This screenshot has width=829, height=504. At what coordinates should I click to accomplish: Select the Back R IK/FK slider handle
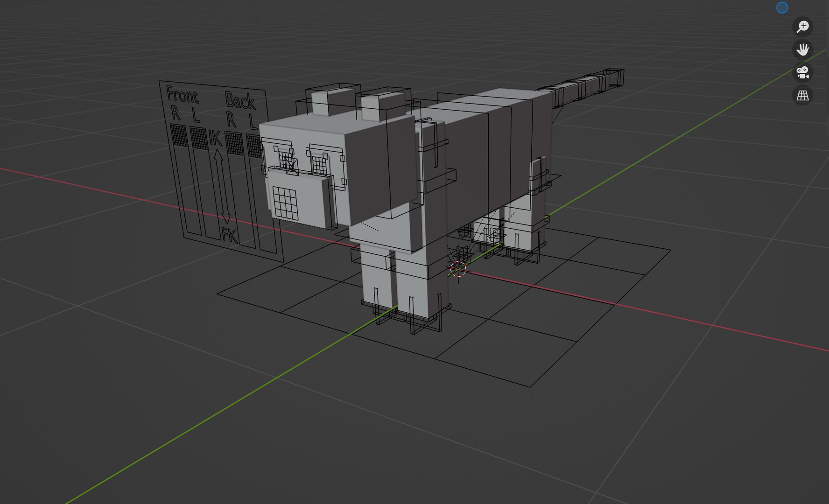point(234,143)
